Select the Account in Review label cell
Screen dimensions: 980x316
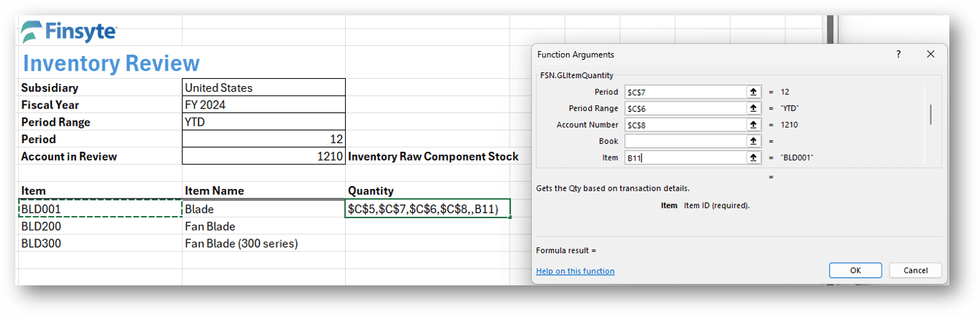pyautogui.click(x=101, y=156)
